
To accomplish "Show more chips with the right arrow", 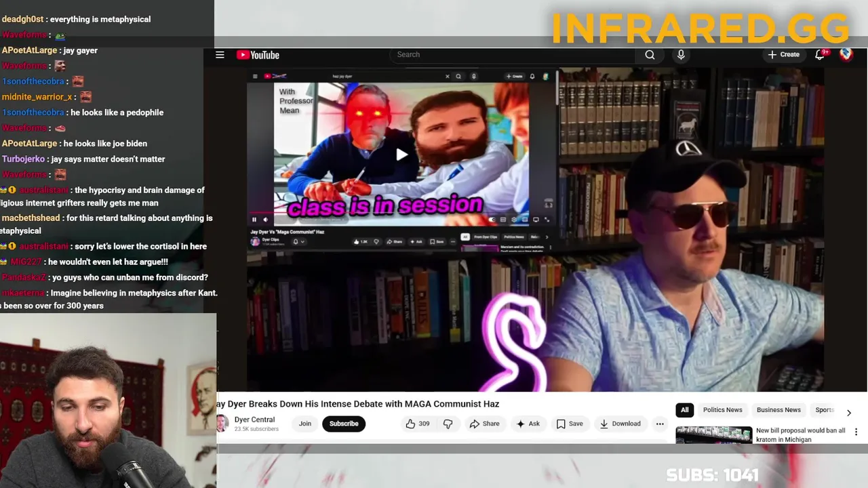I will point(848,412).
